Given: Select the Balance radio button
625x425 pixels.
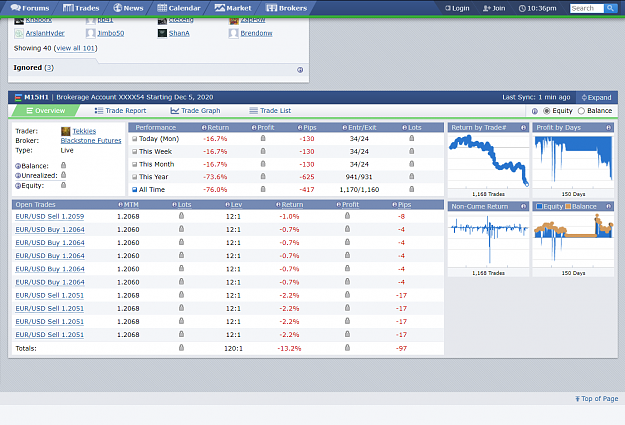Looking at the screenshot, I should 581,111.
